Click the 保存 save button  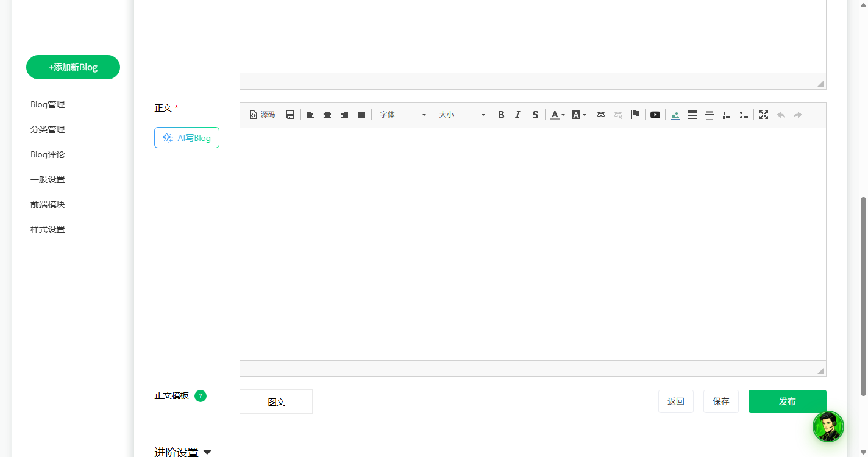(721, 401)
